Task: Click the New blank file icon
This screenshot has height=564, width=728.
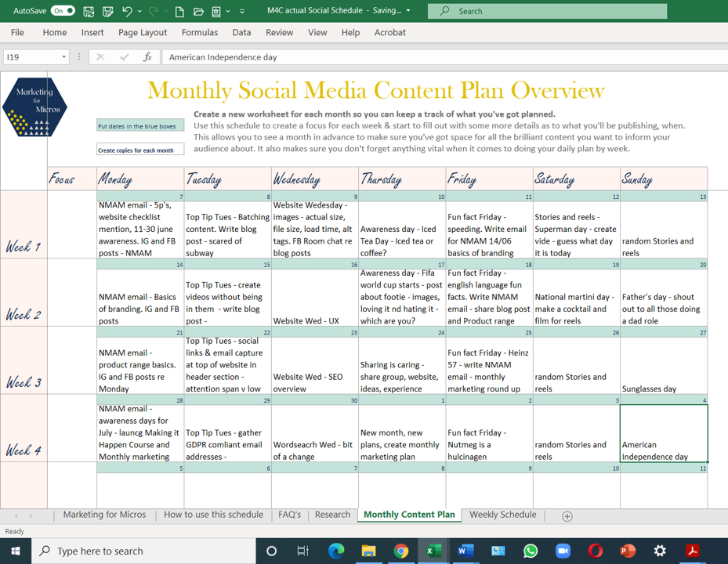Action: point(179,11)
